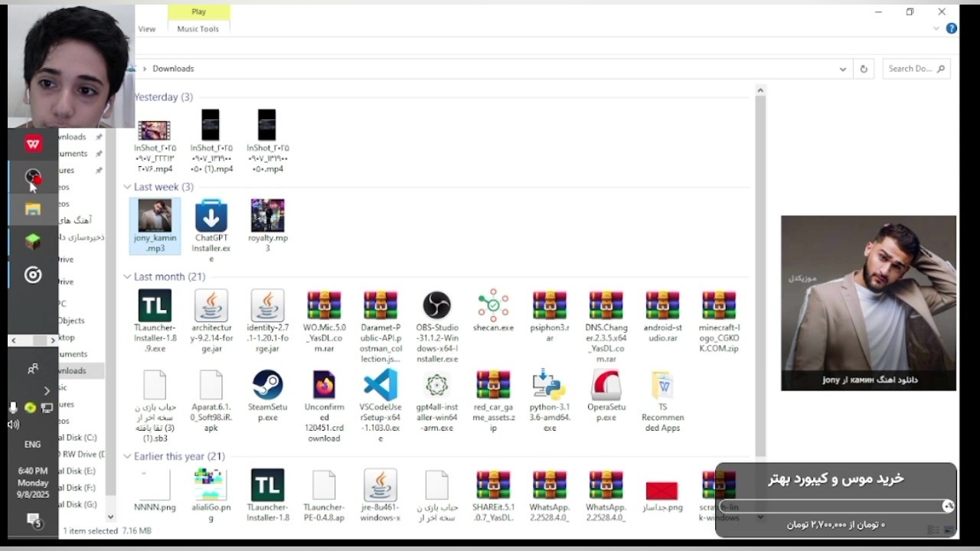980x551 pixels.
Task: Click Downloads in the address bar
Action: [x=173, y=69]
